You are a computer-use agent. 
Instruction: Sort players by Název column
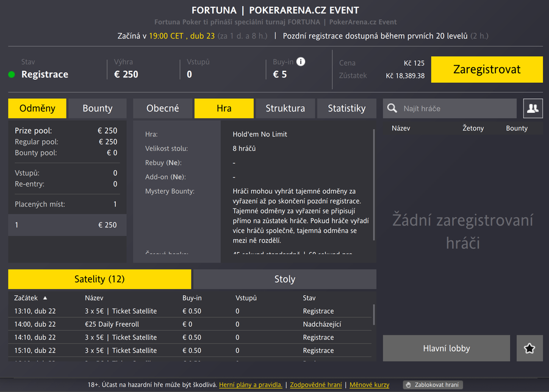[401, 128]
